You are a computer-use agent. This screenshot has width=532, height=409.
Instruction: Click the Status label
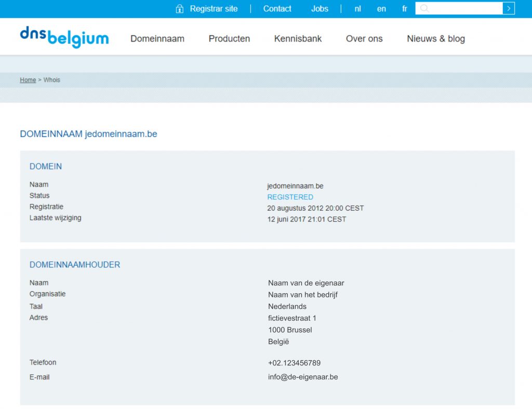point(39,196)
